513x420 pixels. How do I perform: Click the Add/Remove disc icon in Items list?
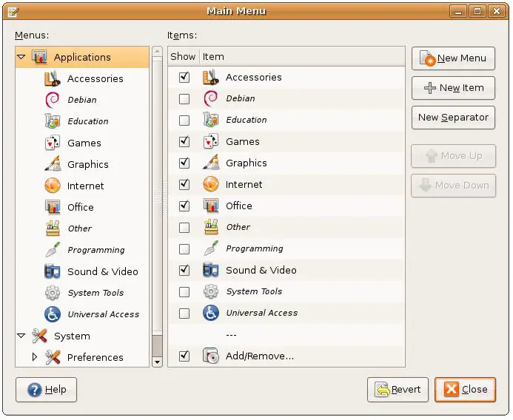pos(211,356)
